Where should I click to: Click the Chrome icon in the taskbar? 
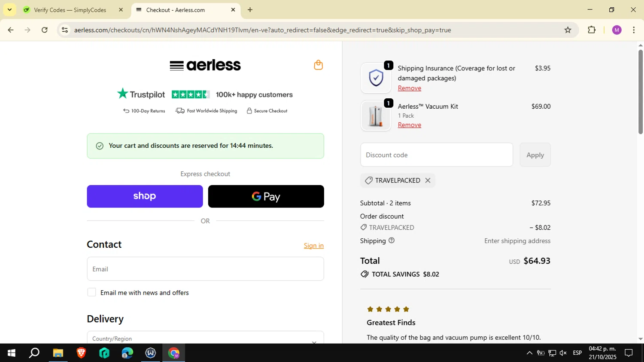[x=174, y=353]
